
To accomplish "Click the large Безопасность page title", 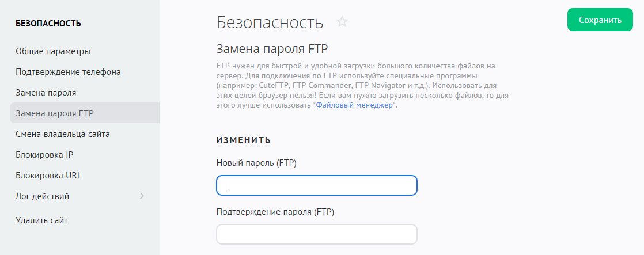I will (270, 22).
